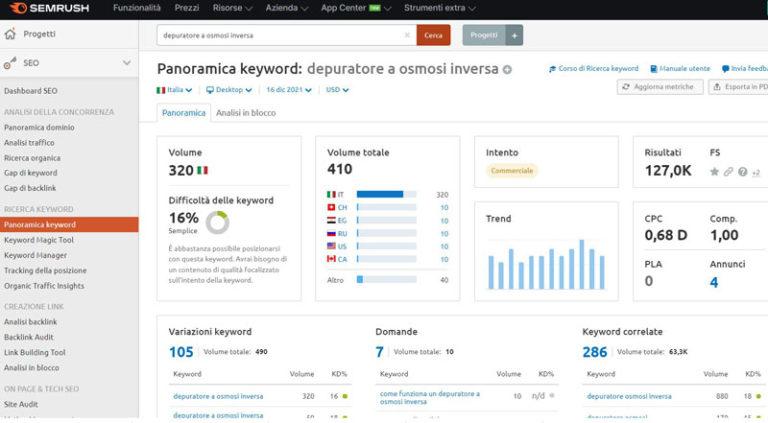Screen dimensions: 768x423
Task: Click the Cerca search button
Action: (433, 35)
